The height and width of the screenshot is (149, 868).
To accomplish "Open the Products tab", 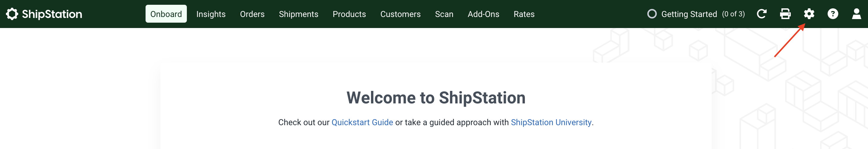I will 349,14.
